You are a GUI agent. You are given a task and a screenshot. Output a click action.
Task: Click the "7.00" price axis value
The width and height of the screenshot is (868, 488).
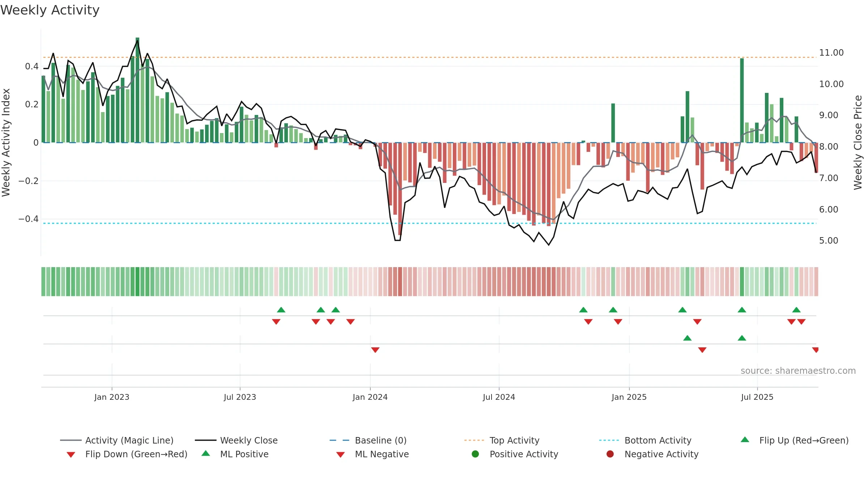click(x=829, y=178)
